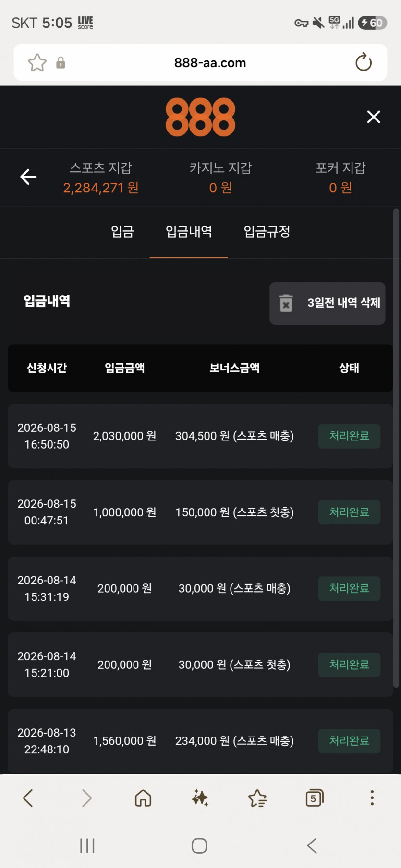The image size is (401, 868).
Task: Tap the bookmark star in address bar
Action: pyautogui.click(x=37, y=63)
